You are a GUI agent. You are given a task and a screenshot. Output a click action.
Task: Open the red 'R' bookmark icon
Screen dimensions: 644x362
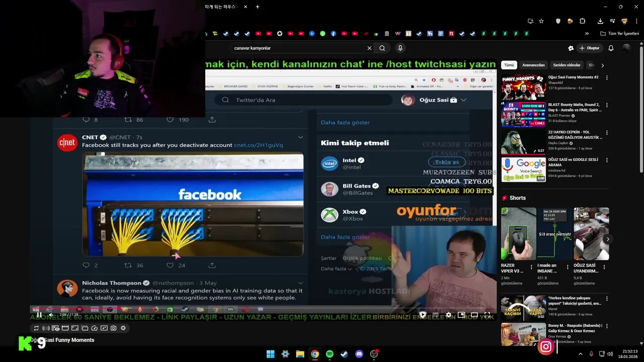[x=451, y=34]
